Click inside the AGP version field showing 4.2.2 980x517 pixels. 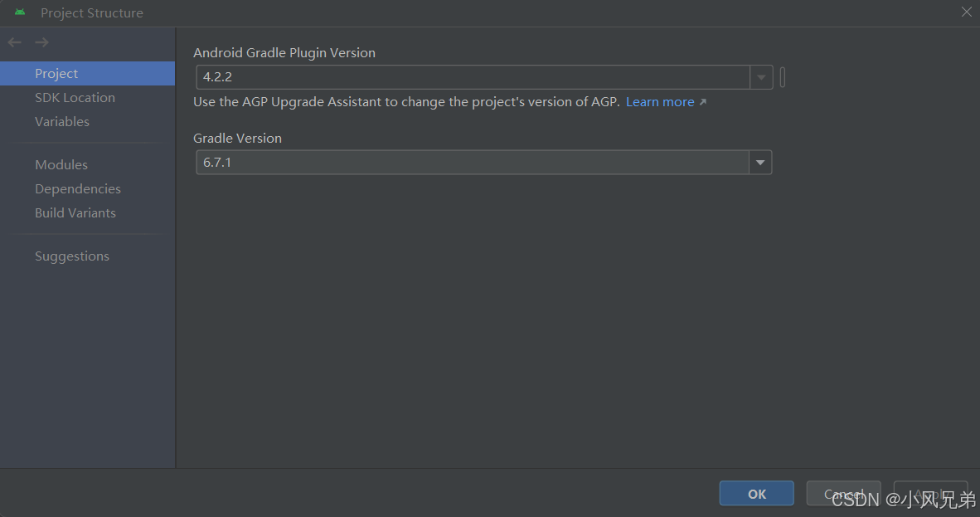473,76
